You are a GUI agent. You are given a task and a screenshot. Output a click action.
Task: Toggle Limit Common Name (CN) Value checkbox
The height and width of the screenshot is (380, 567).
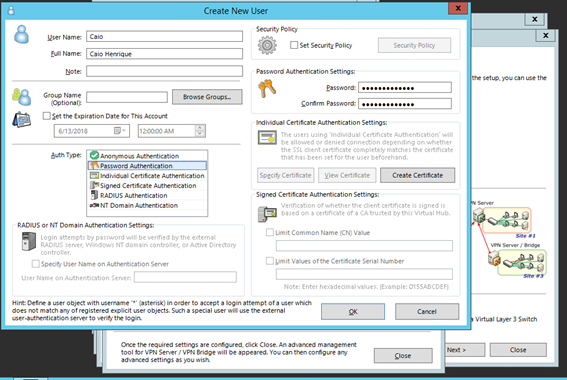(x=270, y=232)
